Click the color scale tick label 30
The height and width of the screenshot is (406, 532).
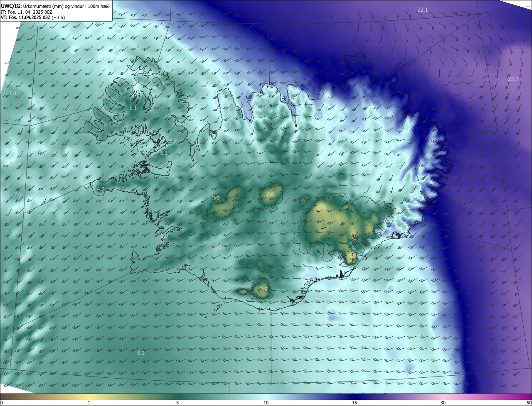click(443, 403)
